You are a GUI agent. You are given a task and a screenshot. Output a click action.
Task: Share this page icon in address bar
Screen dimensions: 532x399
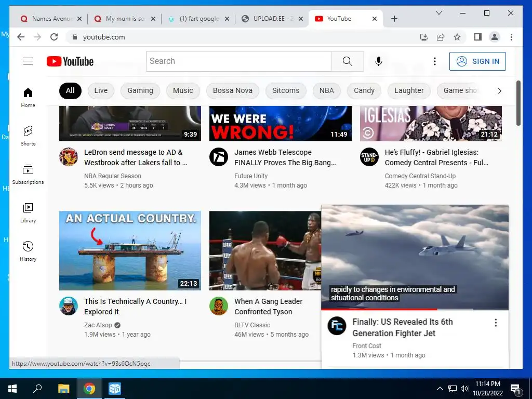coord(441,37)
